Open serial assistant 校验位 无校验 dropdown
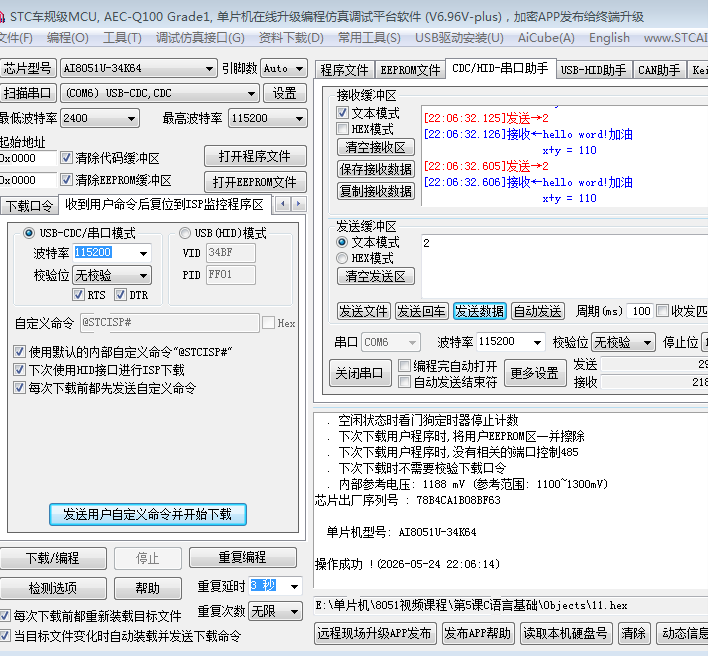708x656 pixels. pyautogui.click(x=623, y=342)
